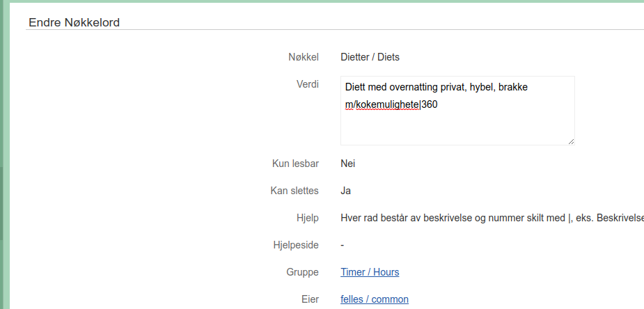The width and height of the screenshot is (644, 309).
Task: Click the Ja value beside Kan slettes
Action: click(345, 191)
